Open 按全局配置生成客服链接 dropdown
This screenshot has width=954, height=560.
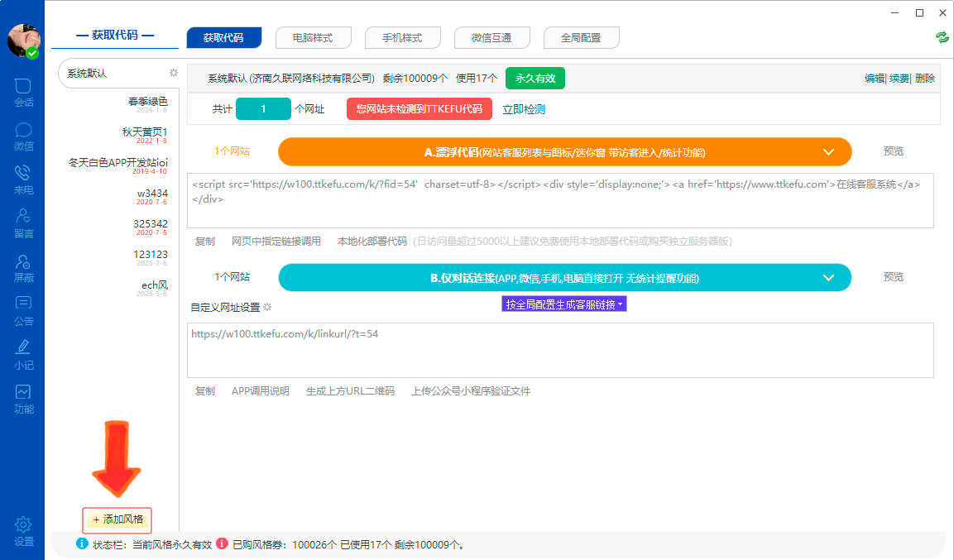[x=564, y=304]
